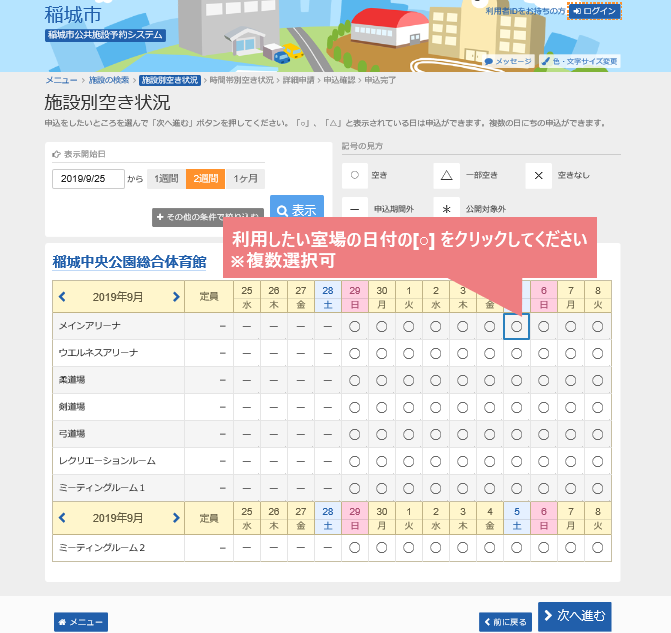Select メインアリーナ on Saturday the 5th
This screenshot has width=671, height=633.
tap(516, 326)
